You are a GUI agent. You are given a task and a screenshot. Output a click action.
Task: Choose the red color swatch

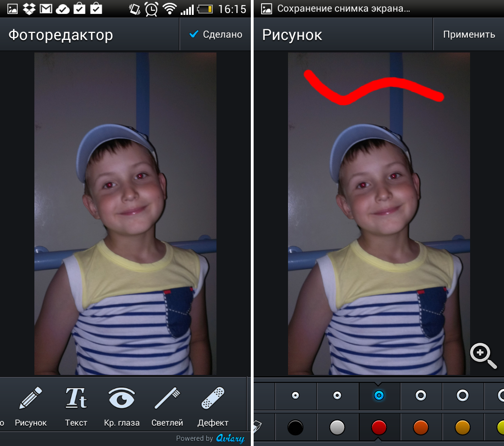point(379,427)
